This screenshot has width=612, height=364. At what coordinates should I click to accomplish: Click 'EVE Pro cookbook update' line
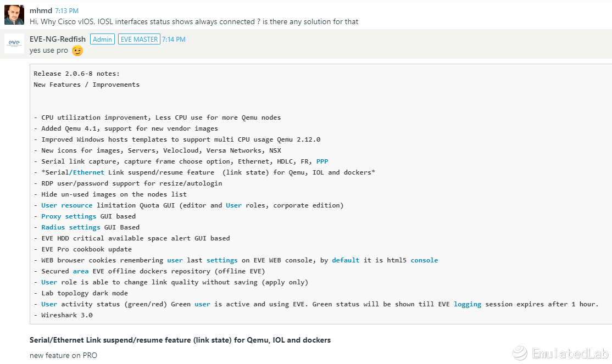[x=83, y=249]
